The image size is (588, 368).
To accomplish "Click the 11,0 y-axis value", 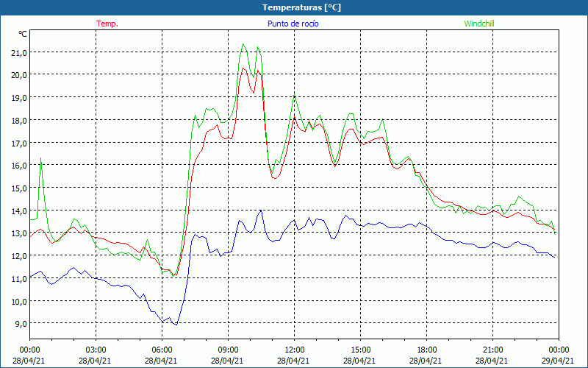I will coord(19,279).
